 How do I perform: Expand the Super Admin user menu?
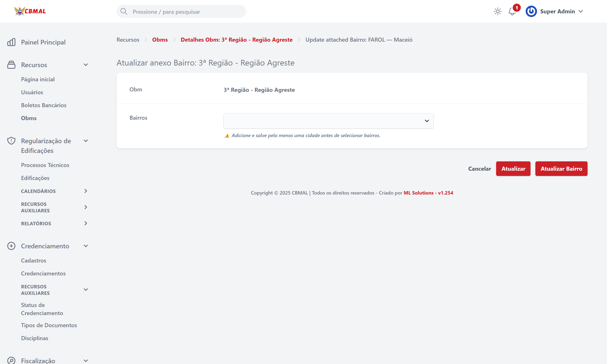tap(580, 11)
